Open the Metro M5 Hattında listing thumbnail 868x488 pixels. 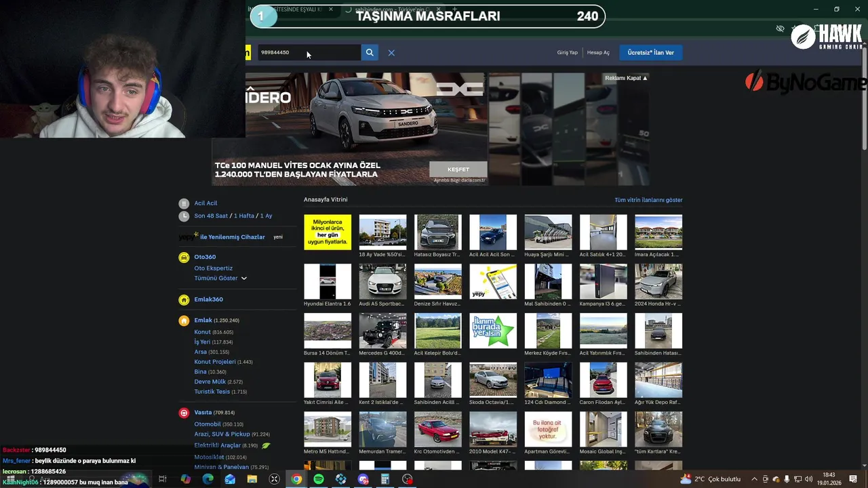pyautogui.click(x=328, y=429)
